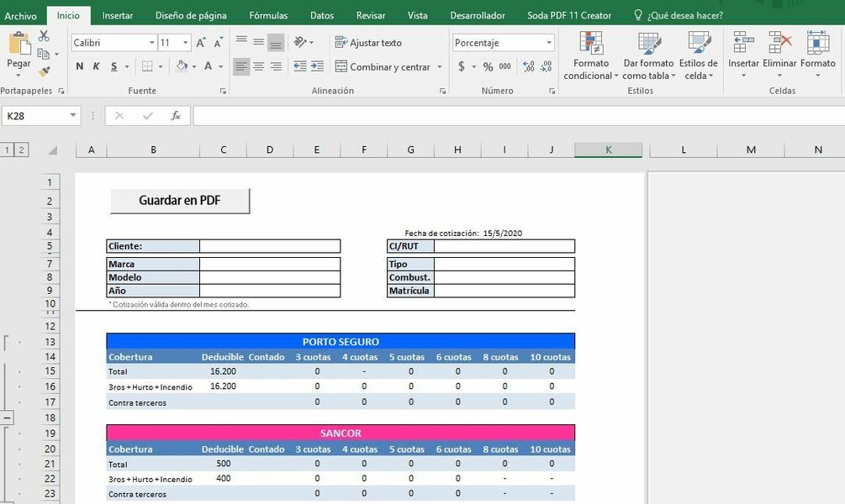Apply percent style format
The height and width of the screenshot is (504, 845).
pos(488,66)
